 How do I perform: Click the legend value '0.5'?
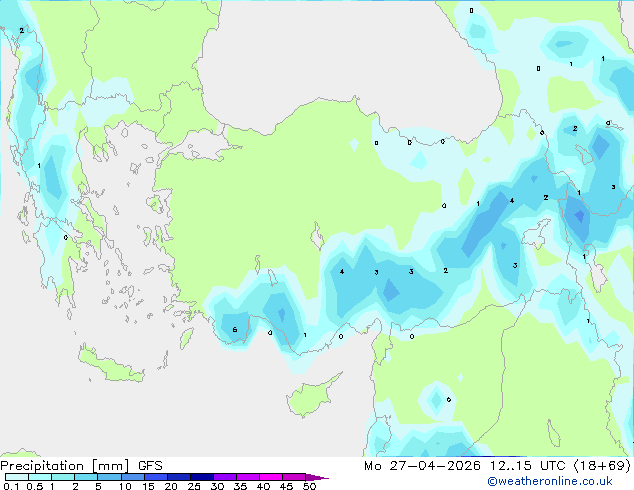[35, 486]
